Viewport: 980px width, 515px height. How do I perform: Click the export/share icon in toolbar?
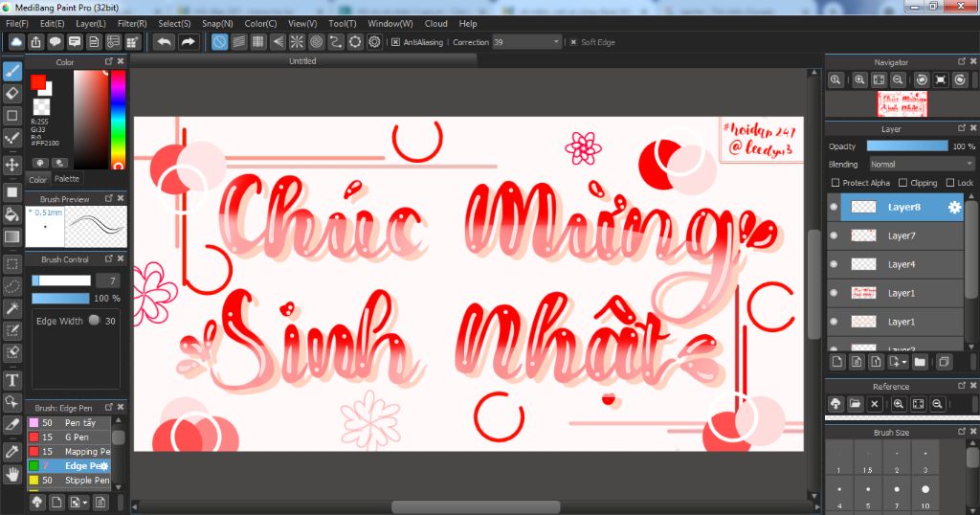pos(35,42)
